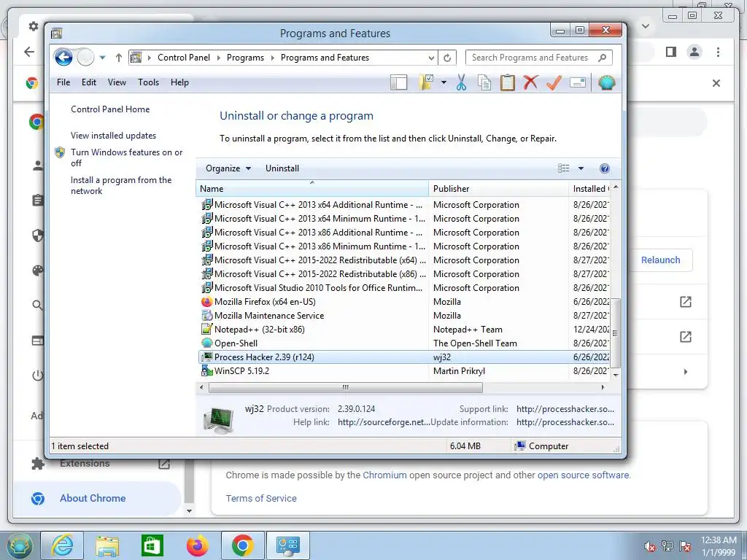The height and width of the screenshot is (560, 747).
Task: Click the folder options toolbar icon
Action: click(426, 82)
